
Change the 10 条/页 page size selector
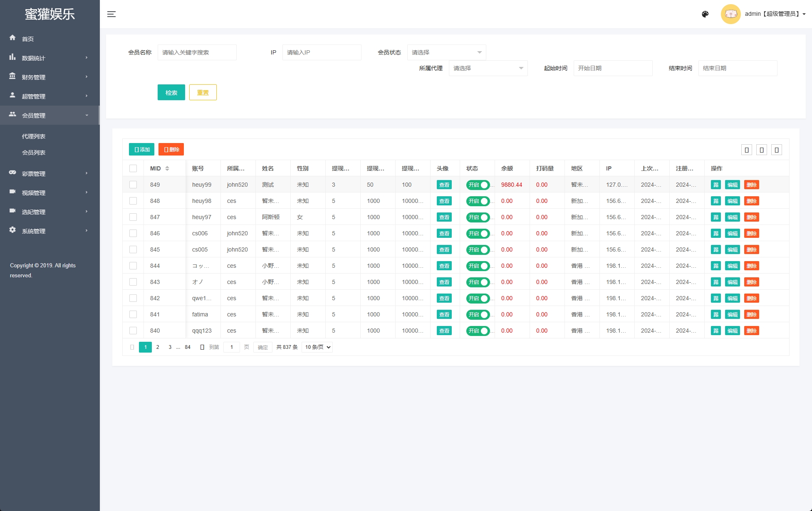pos(317,347)
